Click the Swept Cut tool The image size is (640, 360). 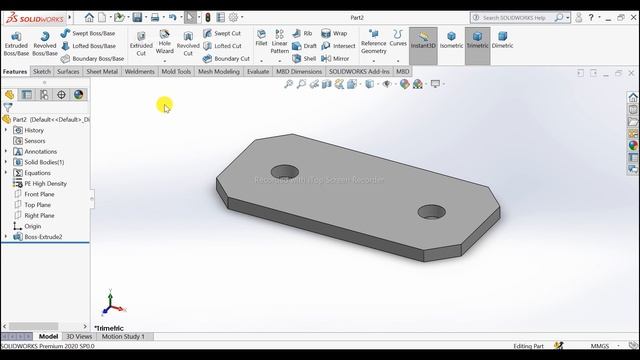click(x=222, y=33)
